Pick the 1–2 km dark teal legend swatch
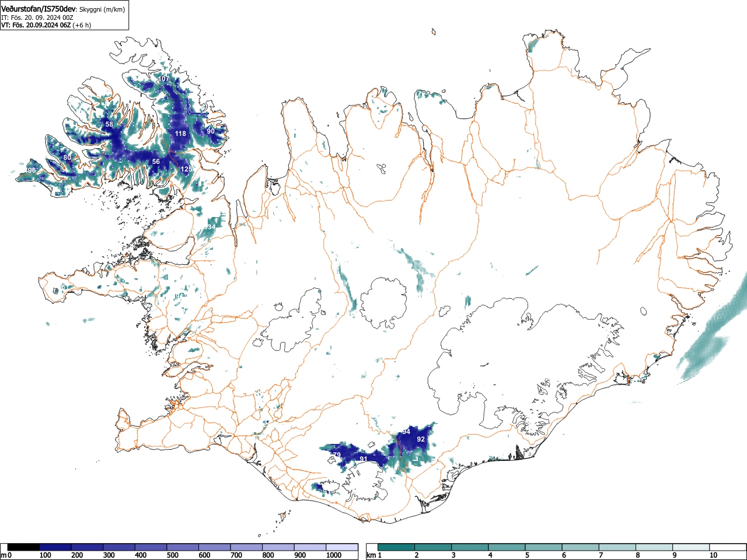Image resolution: width=747 pixels, height=560 pixels. [x=396, y=547]
